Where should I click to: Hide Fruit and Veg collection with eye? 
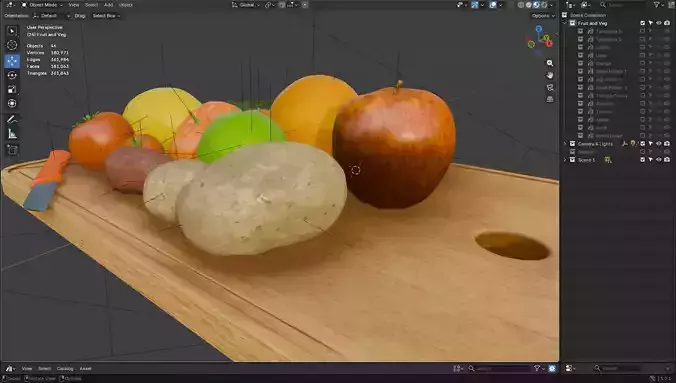(659, 23)
